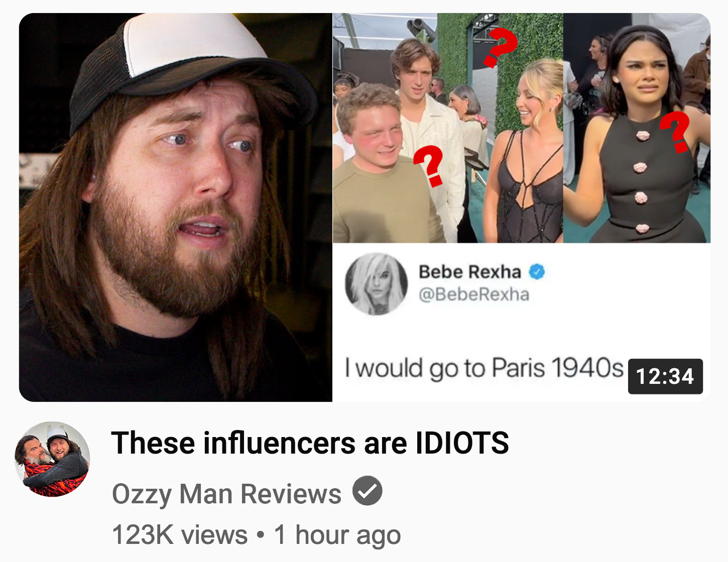The height and width of the screenshot is (562, 728).
Task: Click the 123K views text
Action: (180, 534)
